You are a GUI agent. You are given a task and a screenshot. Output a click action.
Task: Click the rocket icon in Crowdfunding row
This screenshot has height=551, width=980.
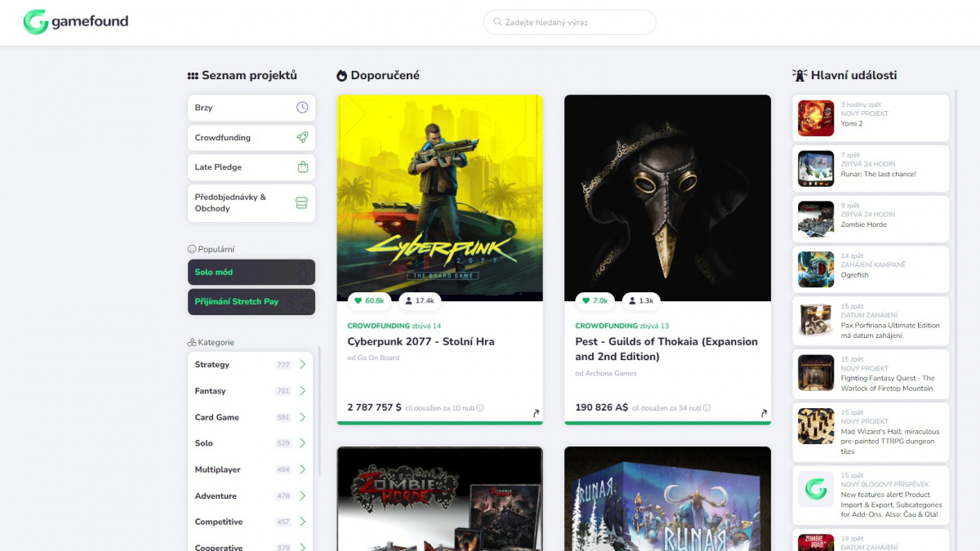[302, 138]
